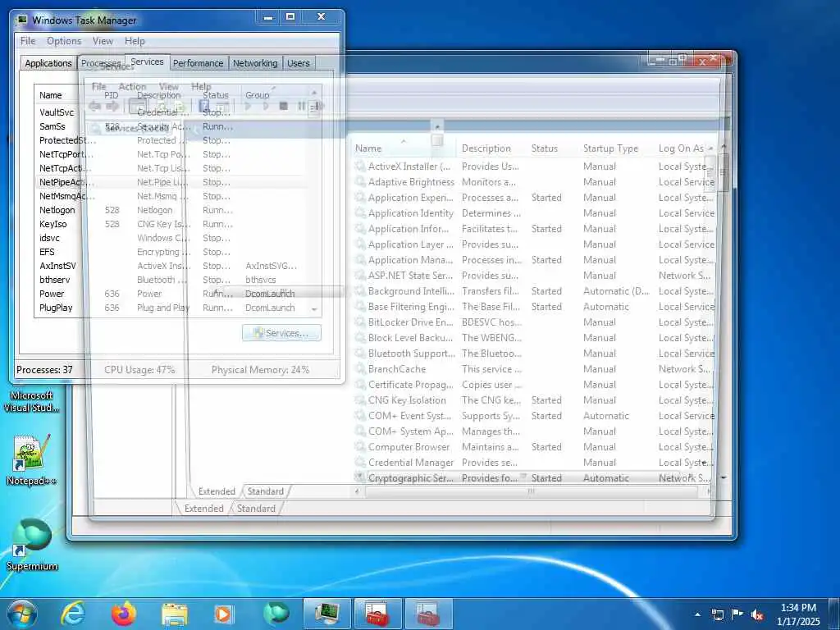Click the Services... button in Task Manager

(282, 333)
